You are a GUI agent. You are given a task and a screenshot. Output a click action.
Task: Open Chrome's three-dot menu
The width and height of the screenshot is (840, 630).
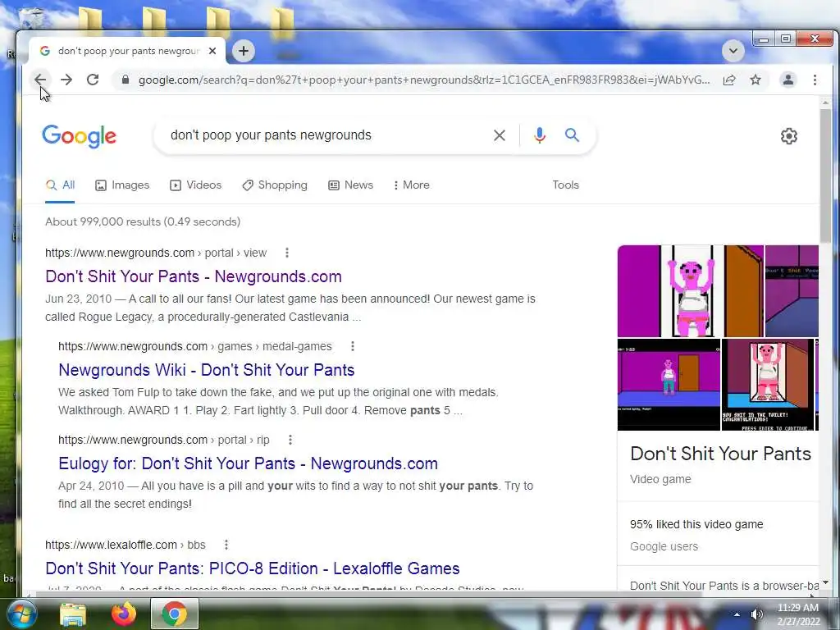(x=815, y=80)
